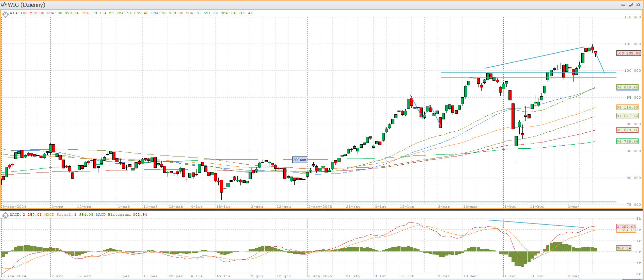The height and width of the screenshot is (280, 644).
Task: Click the divider between price and MACD panels
Action: click(x=322, y=210)
